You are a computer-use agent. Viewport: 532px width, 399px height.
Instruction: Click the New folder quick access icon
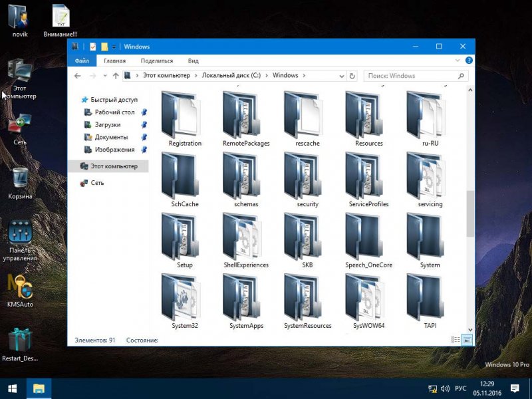(104, 47)
